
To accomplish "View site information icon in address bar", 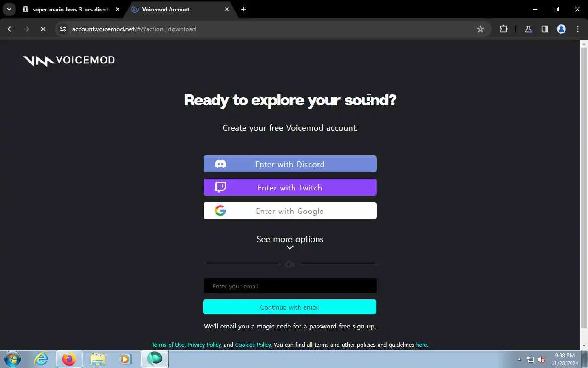I will tap(63, 29).
